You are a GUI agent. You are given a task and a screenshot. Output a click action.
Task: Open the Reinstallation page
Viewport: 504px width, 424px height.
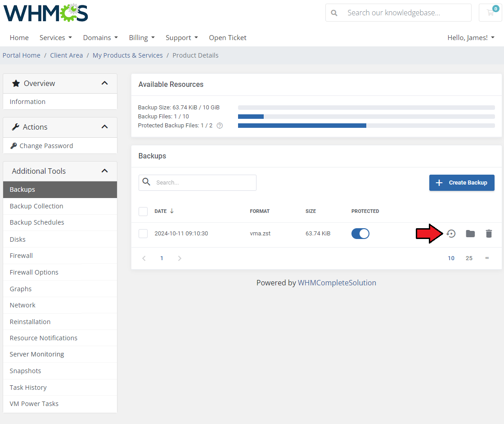(x=60, y=322)
